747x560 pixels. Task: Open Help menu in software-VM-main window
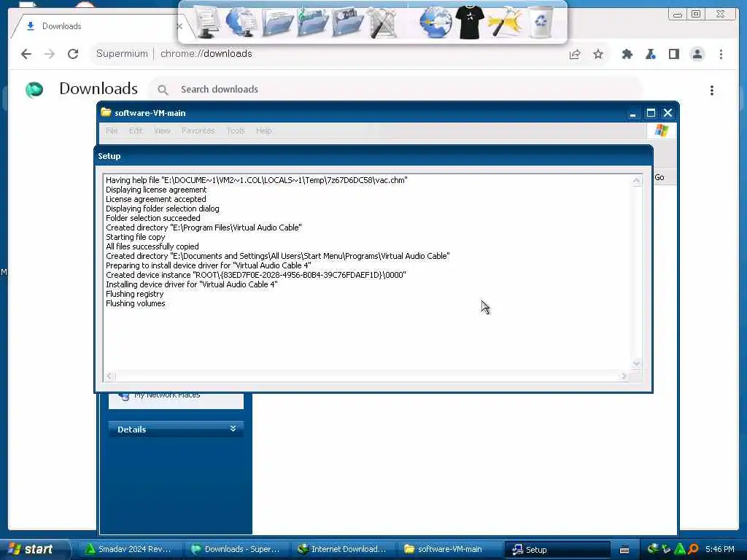click(x=263, y=131)
